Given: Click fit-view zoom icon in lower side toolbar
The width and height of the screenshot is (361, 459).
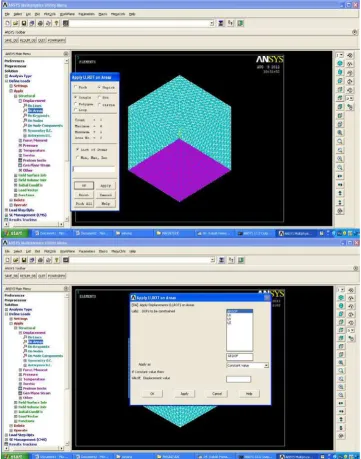Looking at the screenshot, I should click(341, 362).
